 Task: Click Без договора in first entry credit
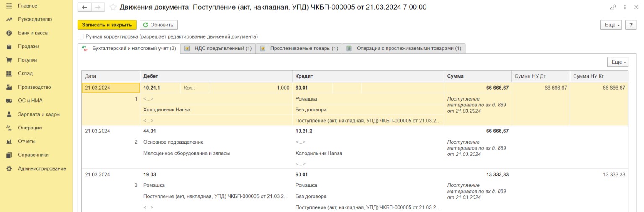pos(311,110)
